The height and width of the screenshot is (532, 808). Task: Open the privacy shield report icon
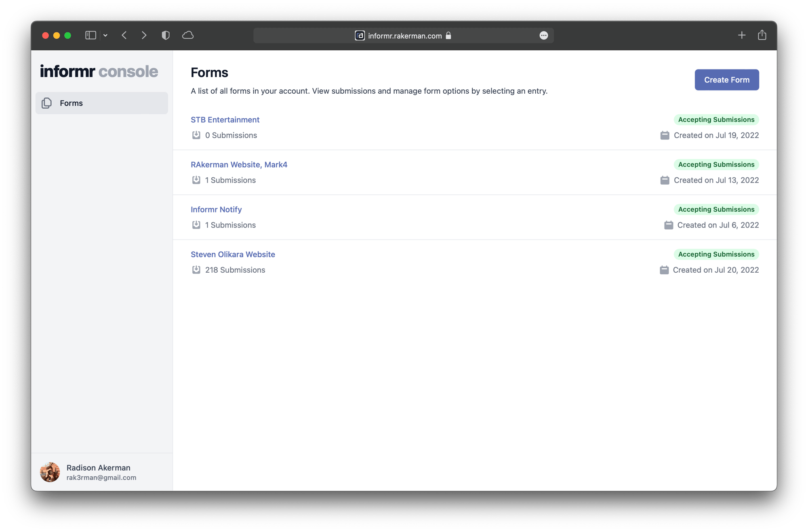[166, 36]
